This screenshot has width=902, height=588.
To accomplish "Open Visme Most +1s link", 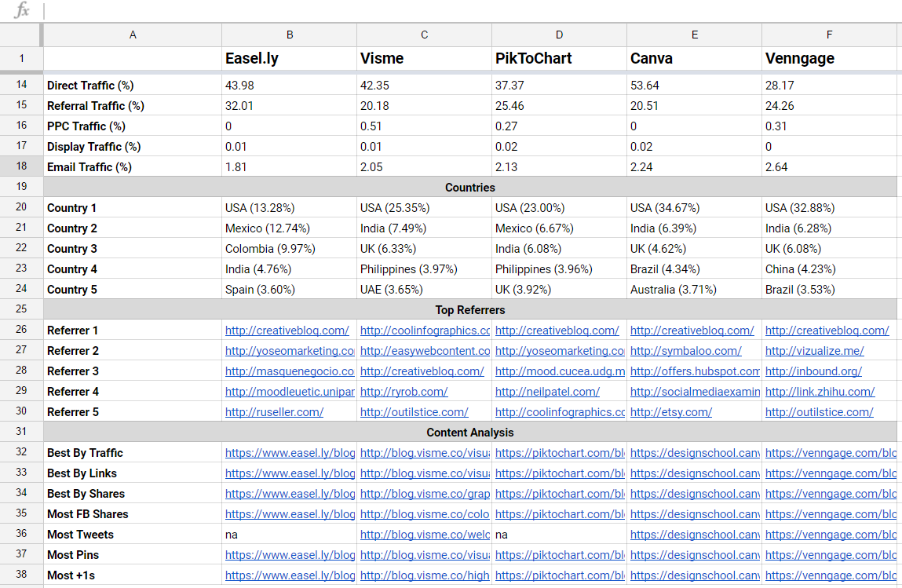I will pyautogui.click(x=425, y=575).
